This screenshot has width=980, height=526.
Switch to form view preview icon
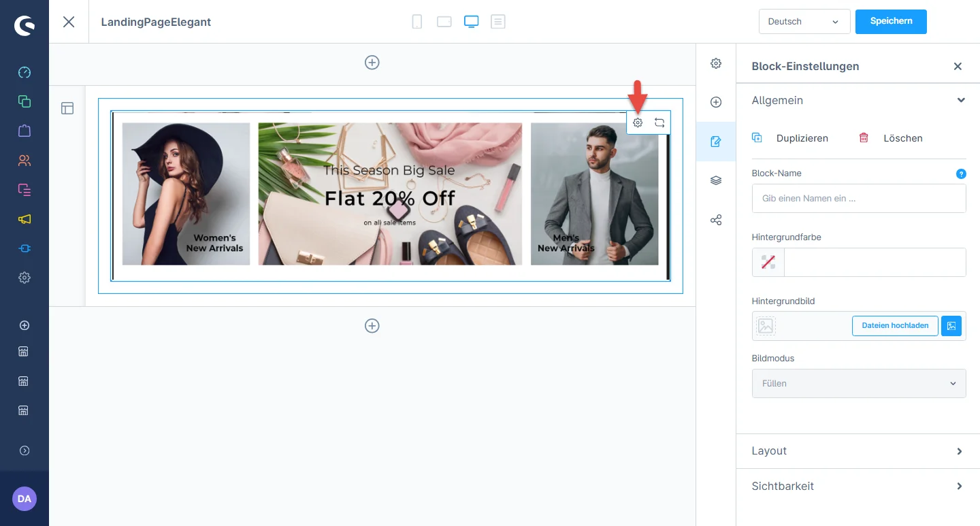[498, 22]
